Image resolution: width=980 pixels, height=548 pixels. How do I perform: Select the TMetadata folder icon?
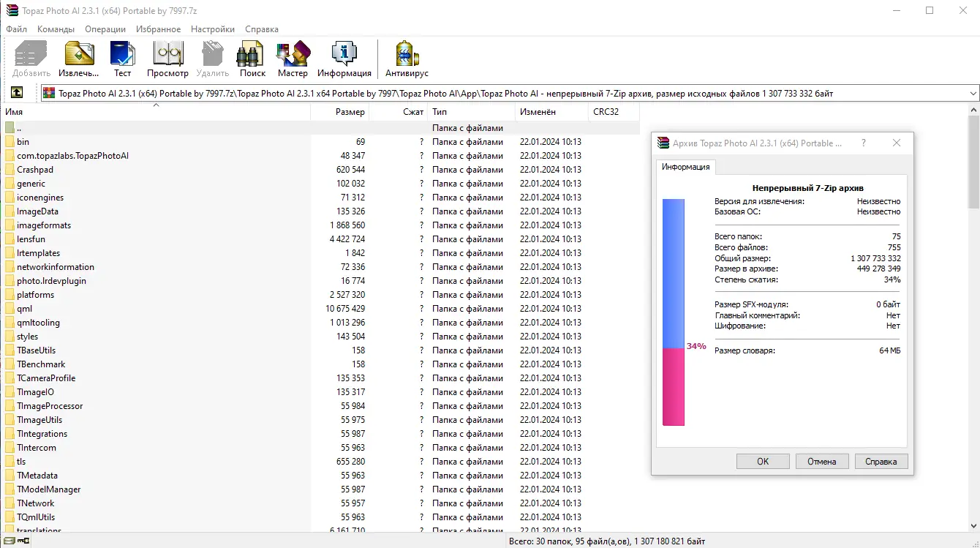pyautogui.click(x=10, y=475)
